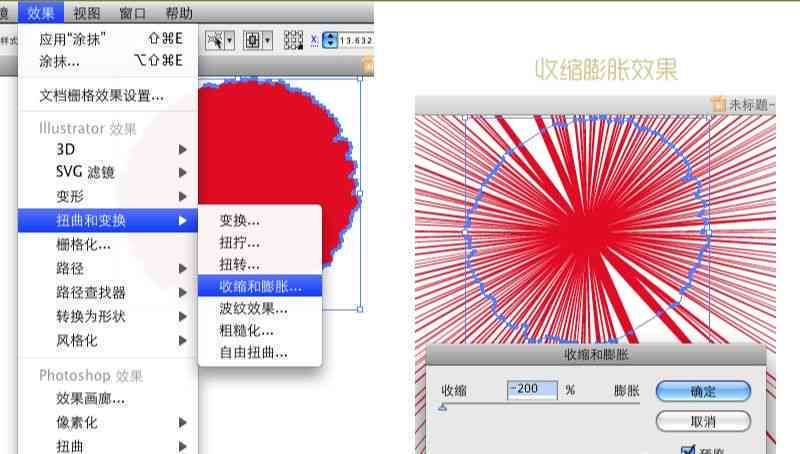The height and width of the screenshot is (454, 800).
Task: Open the 视图 menu
Action: tap(86, 13)
